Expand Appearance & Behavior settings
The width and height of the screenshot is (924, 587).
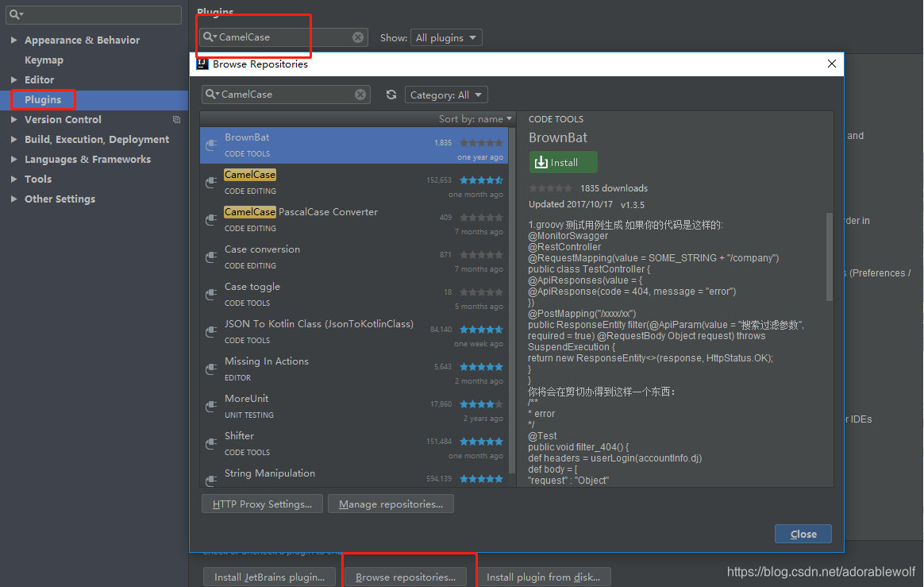tap(13, 41)
